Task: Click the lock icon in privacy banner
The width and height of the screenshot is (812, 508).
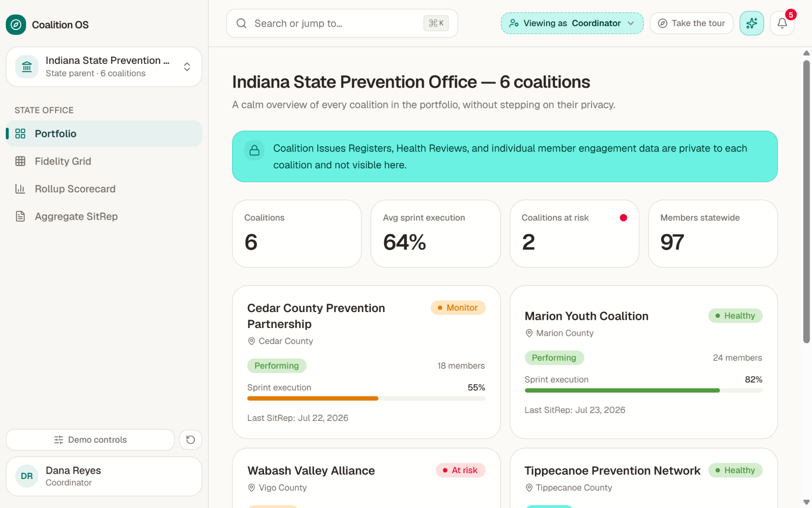Action: tap(255, 151)
